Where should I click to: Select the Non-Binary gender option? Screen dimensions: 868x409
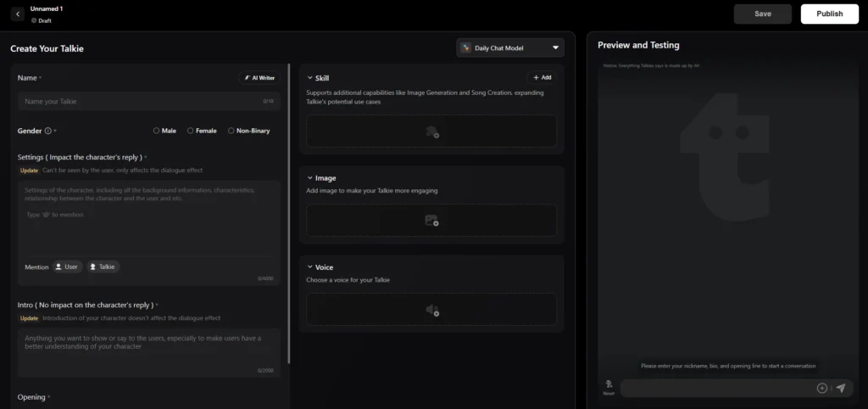coord(248,131)
